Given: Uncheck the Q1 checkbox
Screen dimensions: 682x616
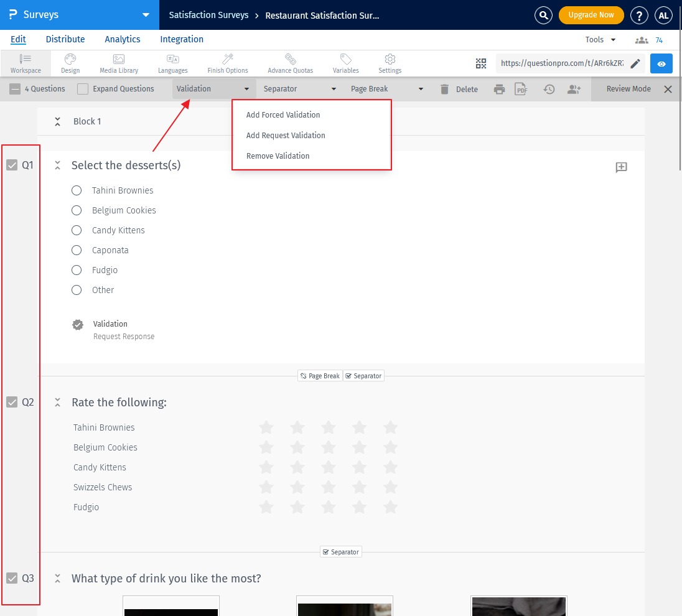Looking at the screenshot, I should pos(12,164).
